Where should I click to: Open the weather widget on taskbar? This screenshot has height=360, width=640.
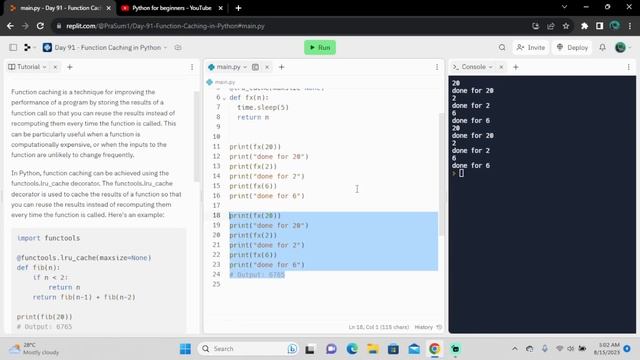(x=34, y=349)
